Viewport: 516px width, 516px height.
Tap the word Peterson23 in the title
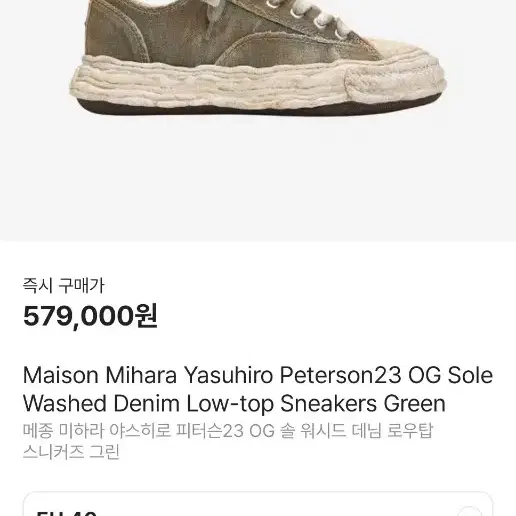click(340, 375)
